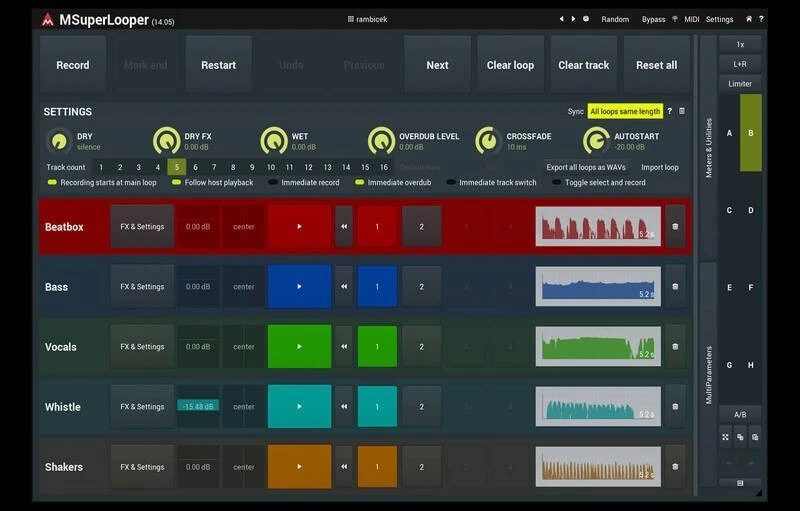Select loop 1 on Vocals track
The image size is (800, 511).
[x=377, y=347]
